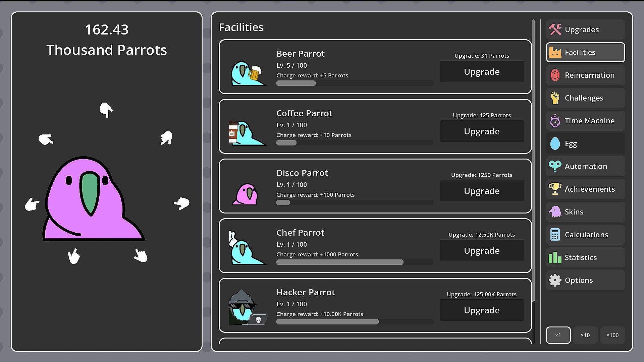Click the Hacker Parrot charge progress bar
644x362 pixels.
tap(355, 322)
